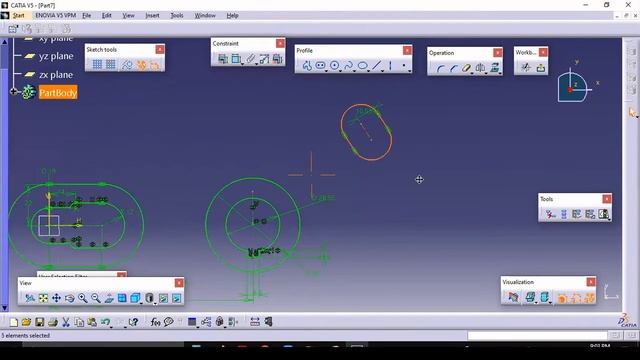Click the Exit Workbench icon
The width and height of the screenshot is (640, 360).
tap(540, 67)
